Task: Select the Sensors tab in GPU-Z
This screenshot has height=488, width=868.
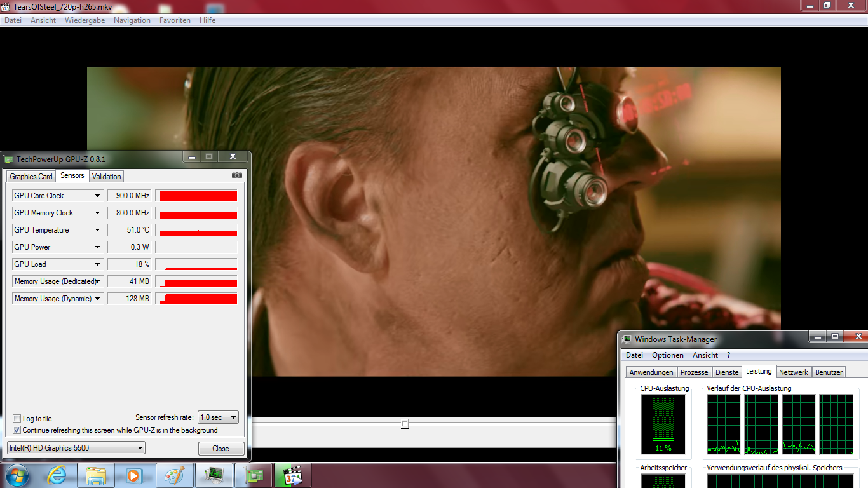Action: pyautogui.click(x=72, y=175)
